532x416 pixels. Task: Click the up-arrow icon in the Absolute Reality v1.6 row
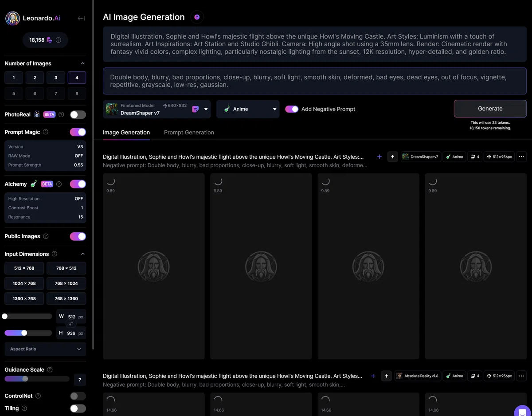click(x=386, y=376)
